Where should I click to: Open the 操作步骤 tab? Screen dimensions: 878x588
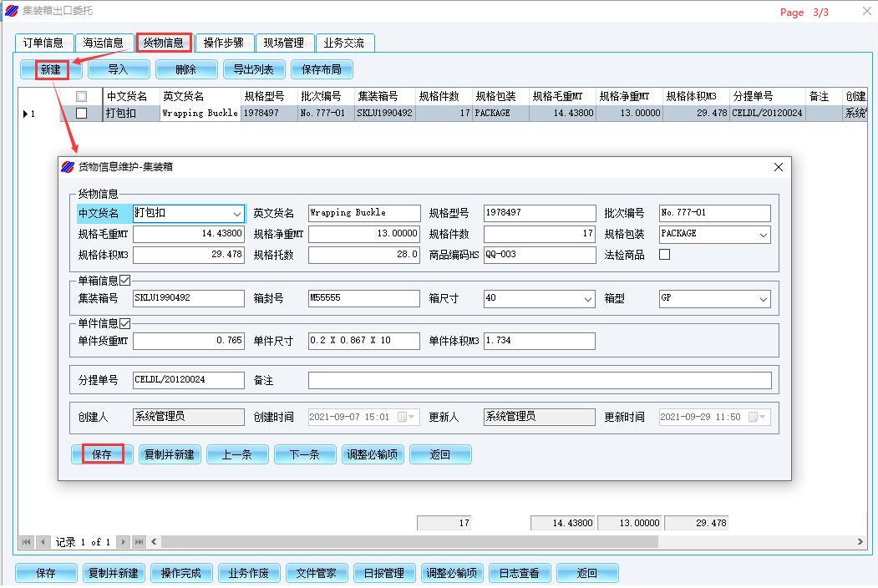tap(224, 43)
